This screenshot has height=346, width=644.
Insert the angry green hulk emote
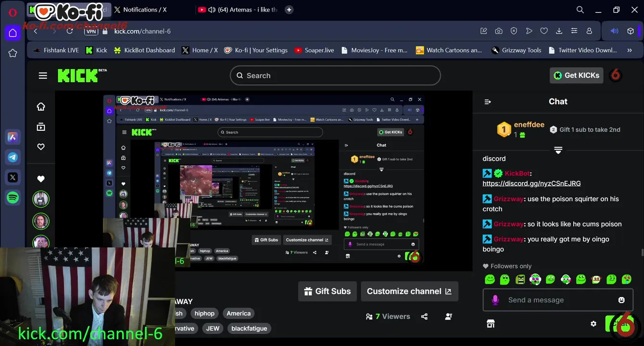pos(520,279)
